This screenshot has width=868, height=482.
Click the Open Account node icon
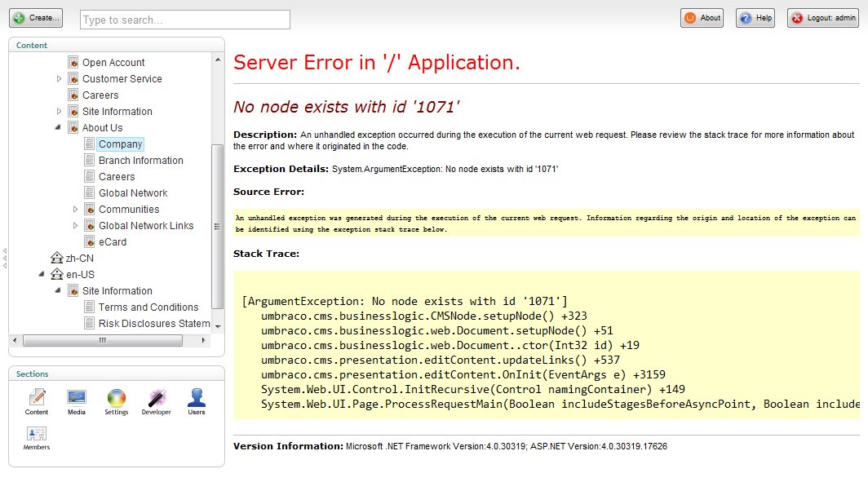click(73, 63)
